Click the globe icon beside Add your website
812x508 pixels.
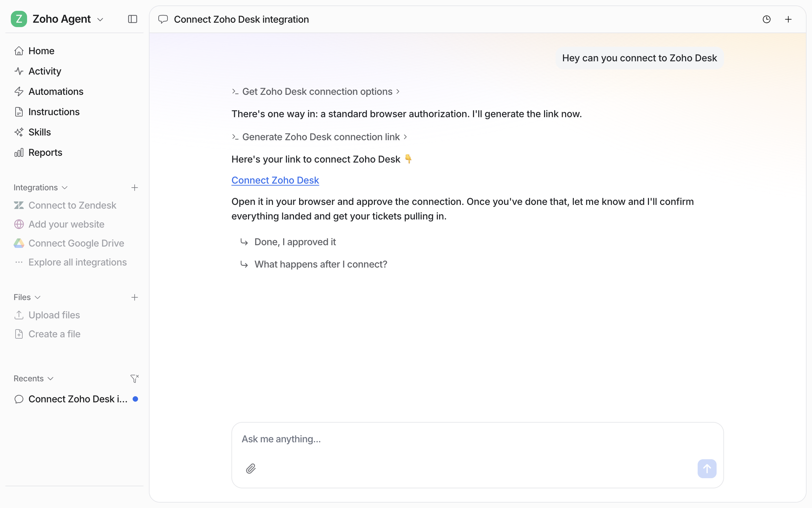coord(19,224)
